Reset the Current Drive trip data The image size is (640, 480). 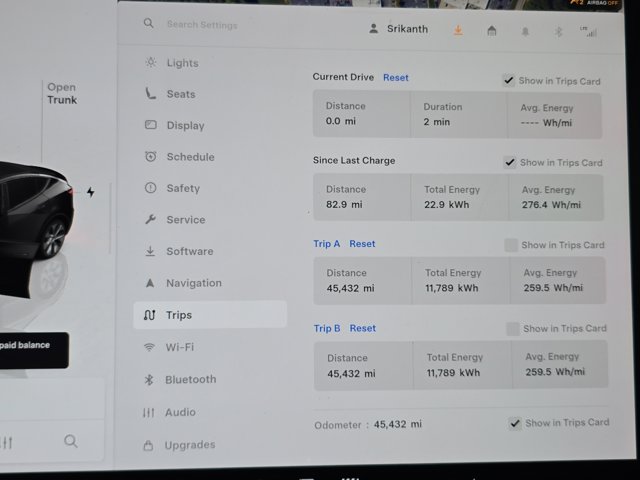click(x=396, y=77)
